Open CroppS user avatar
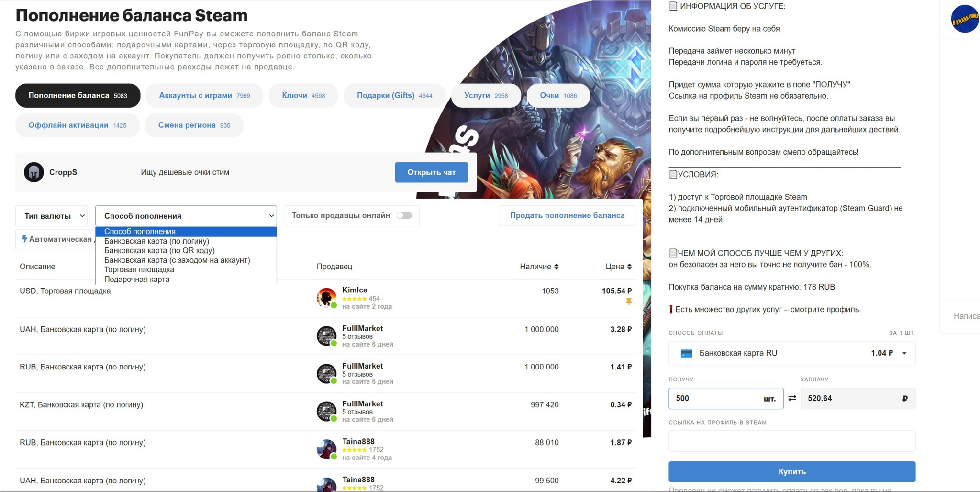The width and height of the screenshot is (980, 492). click(x=34, y=172)
